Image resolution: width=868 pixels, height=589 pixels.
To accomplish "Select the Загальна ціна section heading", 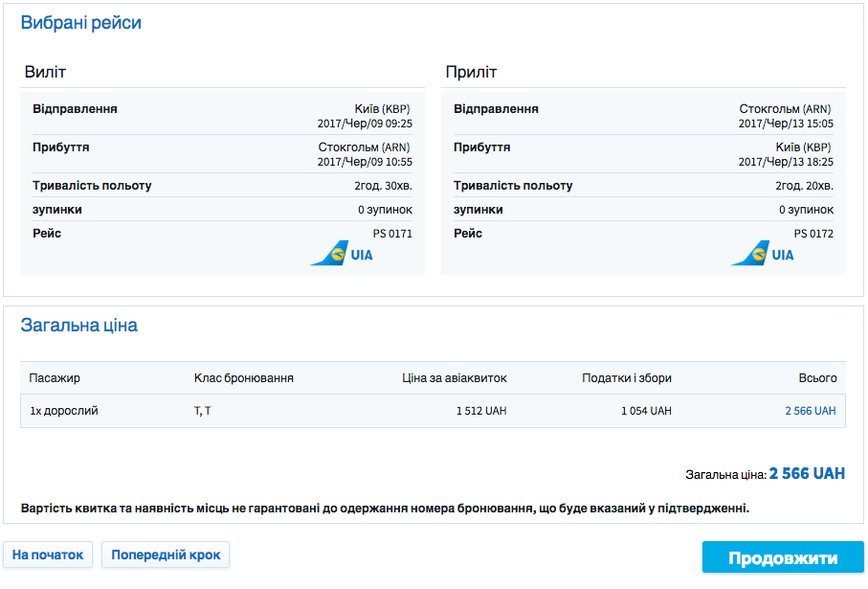I will click(x=78, y=326).
